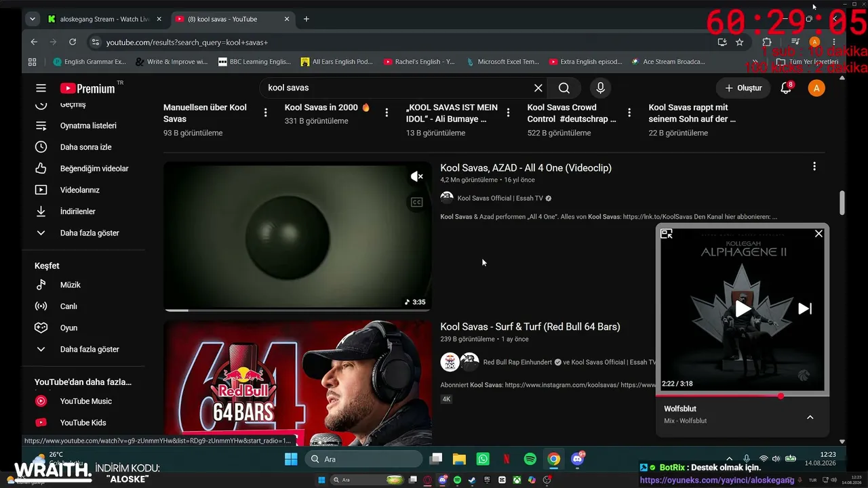
Task: Open Spotify from the taskbar
Action: 530,460
